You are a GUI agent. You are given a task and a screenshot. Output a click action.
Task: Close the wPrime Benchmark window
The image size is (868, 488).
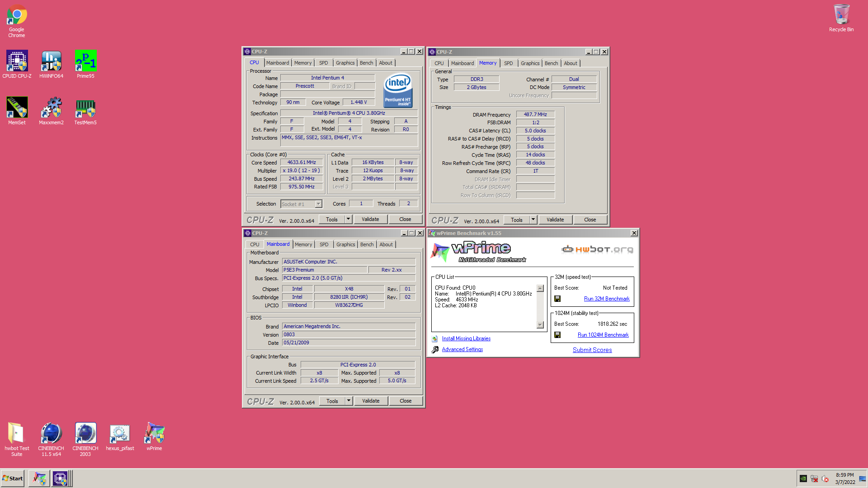pyautogui.click(x=634, y=233)
